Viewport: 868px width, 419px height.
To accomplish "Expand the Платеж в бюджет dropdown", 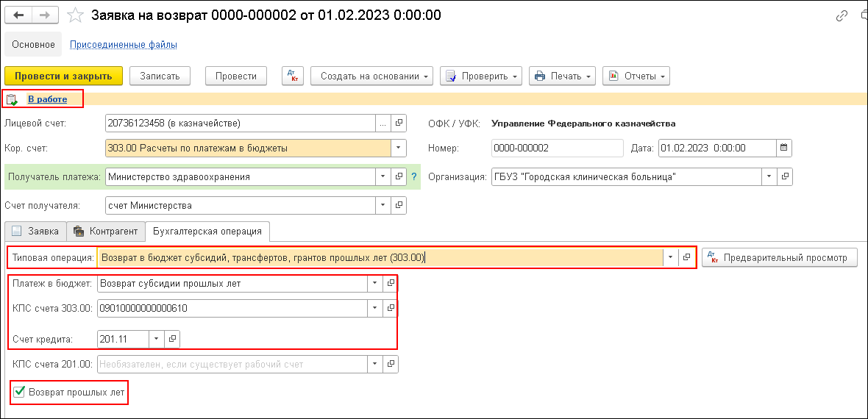I will [375, 284].
